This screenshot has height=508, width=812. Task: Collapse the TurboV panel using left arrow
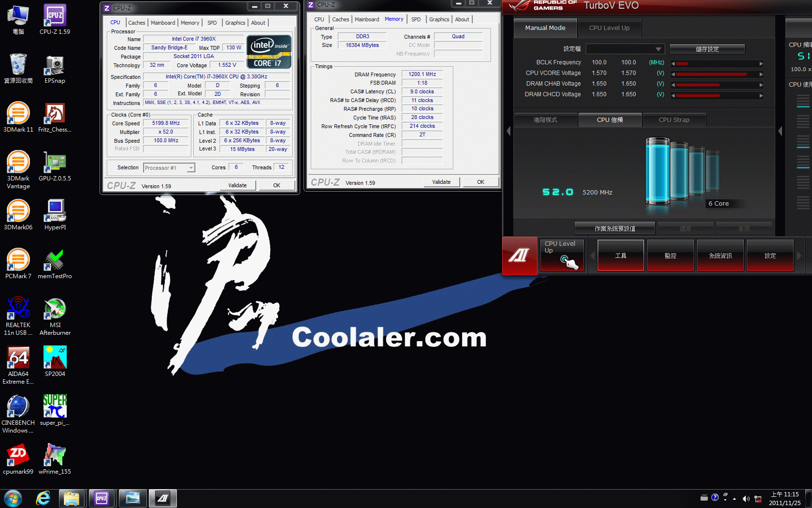pyautogui.click(x=508, y=131)
